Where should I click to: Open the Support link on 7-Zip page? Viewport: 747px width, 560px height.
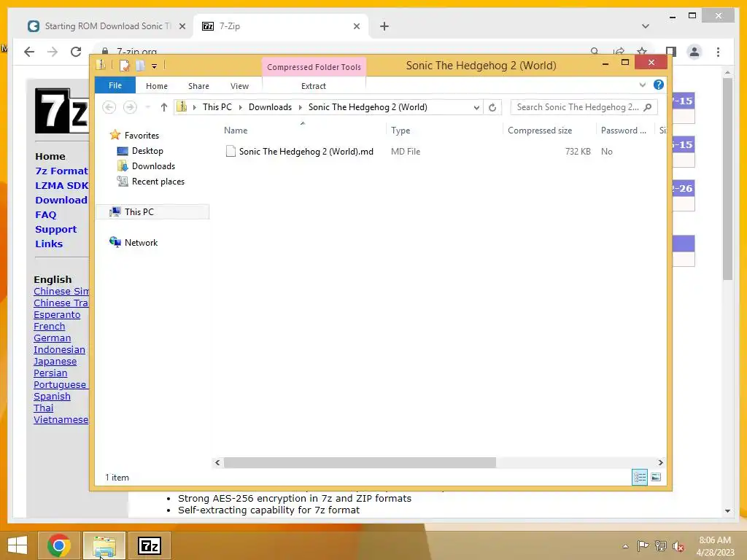(55, 229)
